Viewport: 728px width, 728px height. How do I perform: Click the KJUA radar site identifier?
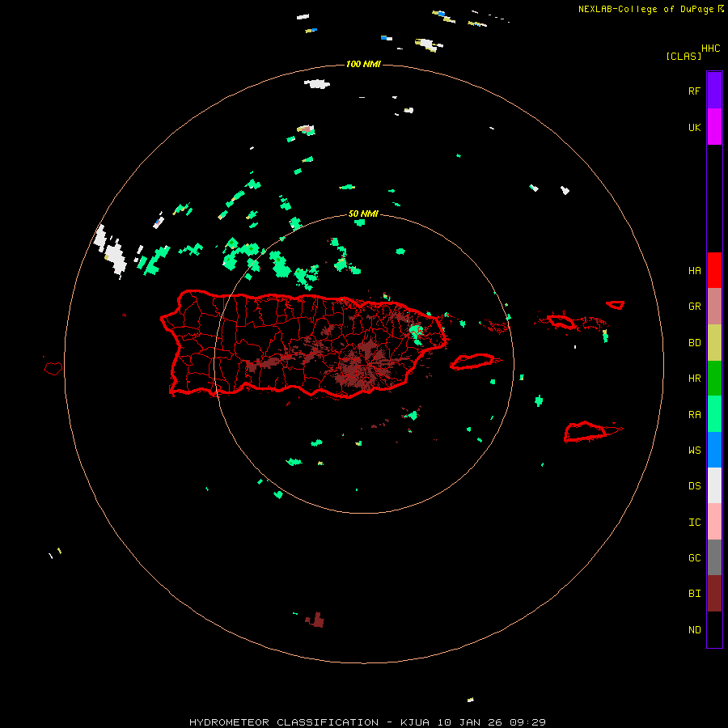point(416,722)
